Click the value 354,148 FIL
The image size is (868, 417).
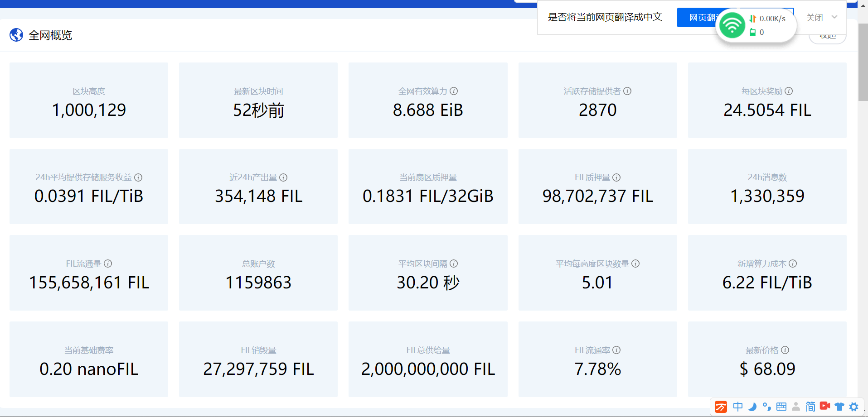pos(258,196)
